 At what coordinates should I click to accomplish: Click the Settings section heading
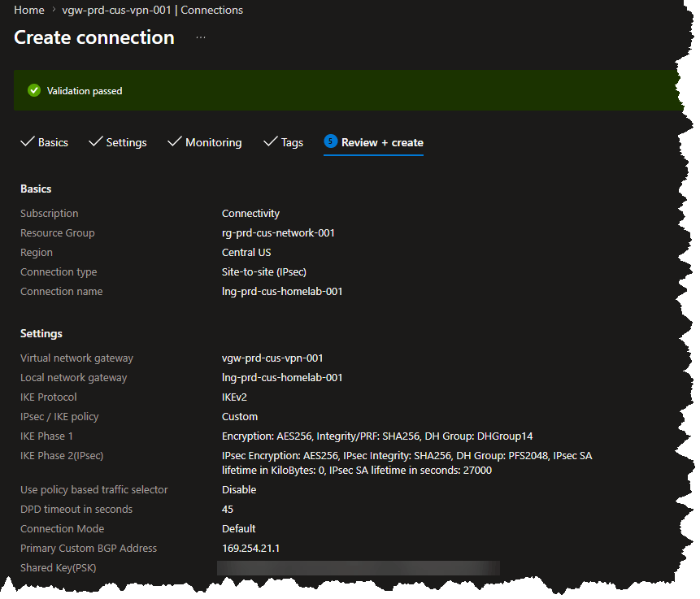[41, 333]
